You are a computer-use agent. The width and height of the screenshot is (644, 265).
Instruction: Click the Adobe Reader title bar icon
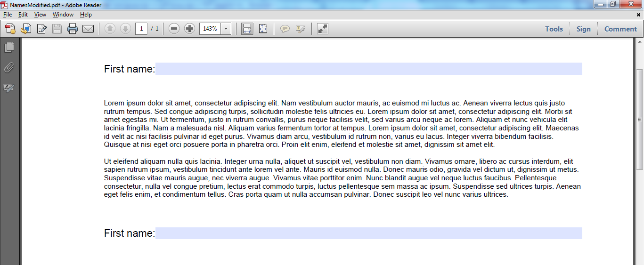(4, 5)
